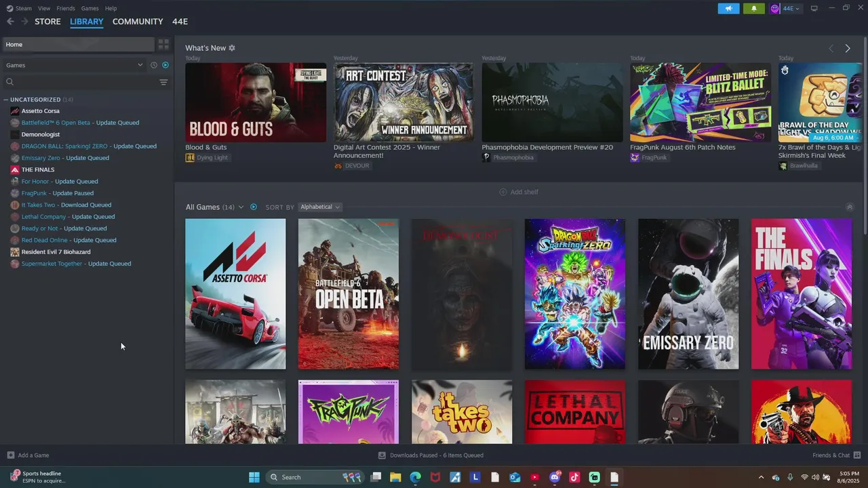
Task: Click the library search field
Action: coord(80,82)
